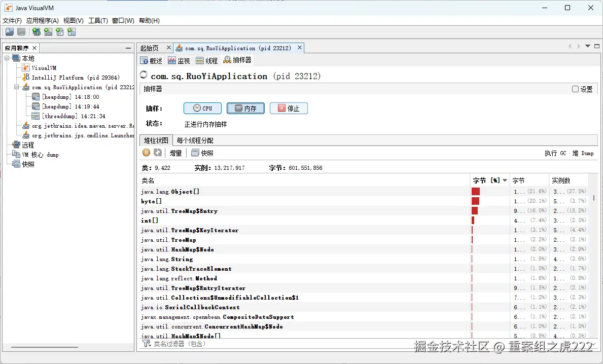Open the 窗口(W) menu
This screenshot has width=603, height=364.
pos(123,20)
